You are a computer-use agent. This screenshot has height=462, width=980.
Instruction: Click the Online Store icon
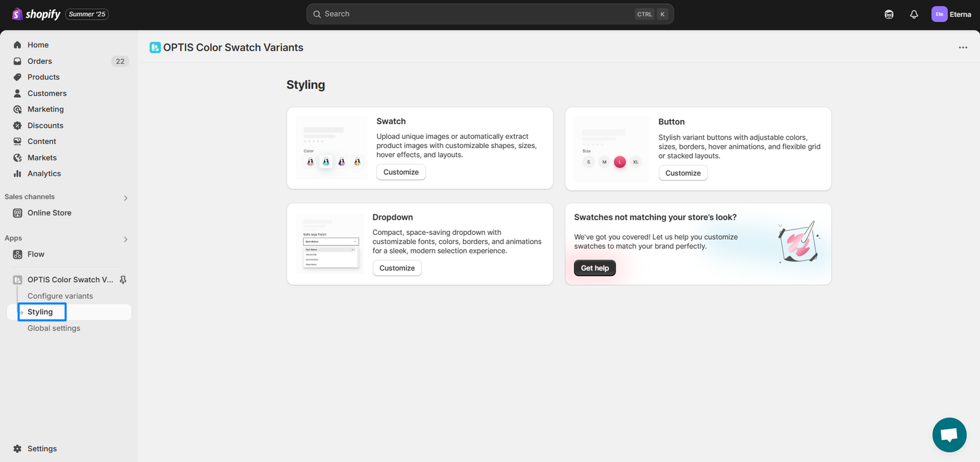[x=17, y=213]
